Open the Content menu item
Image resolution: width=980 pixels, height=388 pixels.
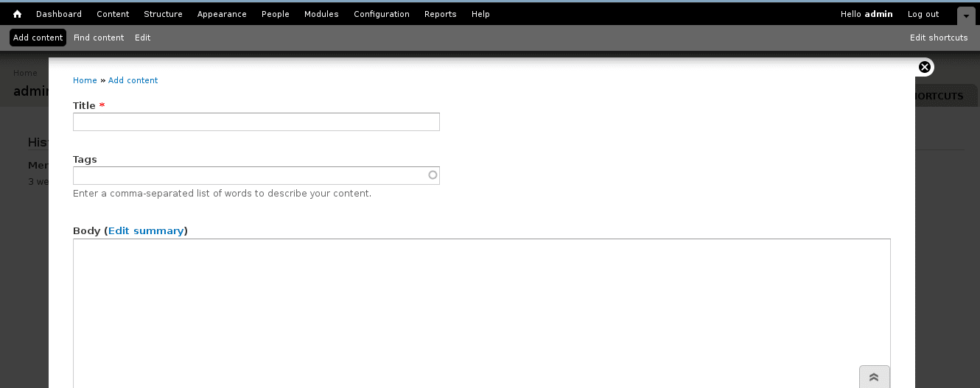tap(113, 14)
